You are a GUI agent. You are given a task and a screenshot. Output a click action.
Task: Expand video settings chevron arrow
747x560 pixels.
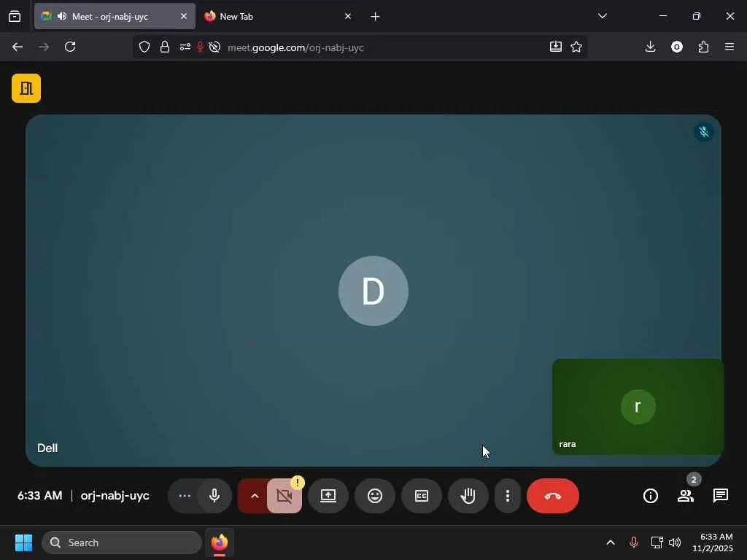pyautogui.click(x=254, y=496)
